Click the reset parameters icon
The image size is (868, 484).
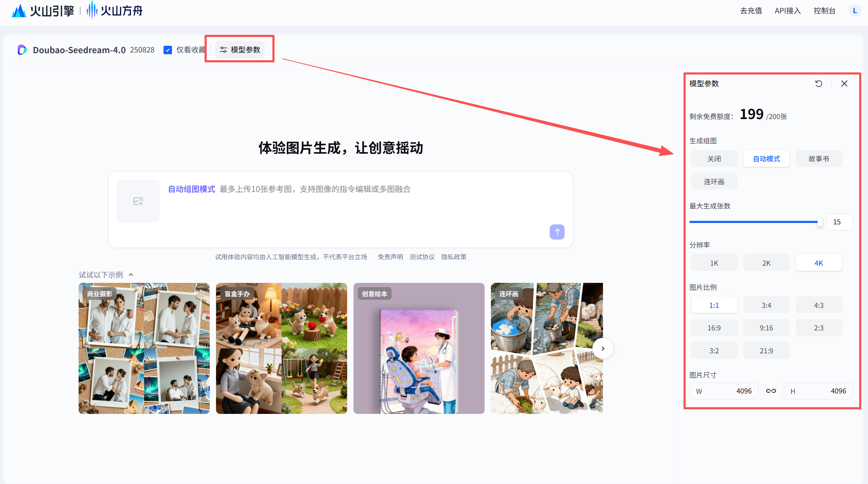click(x=819, y=83)
